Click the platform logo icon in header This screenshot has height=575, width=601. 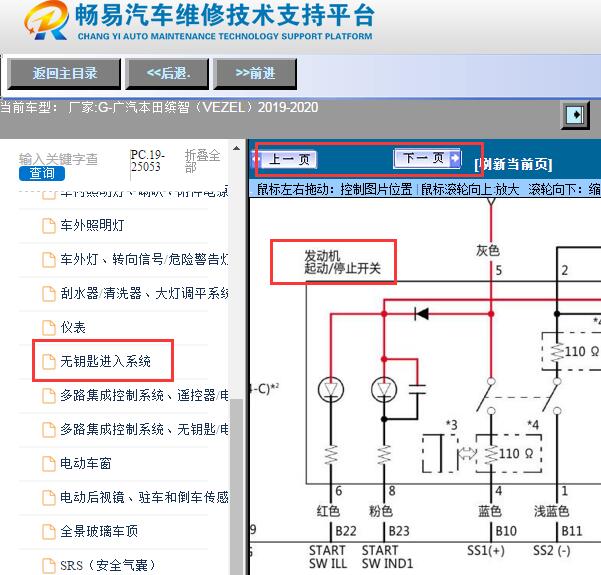pos(46,20)
